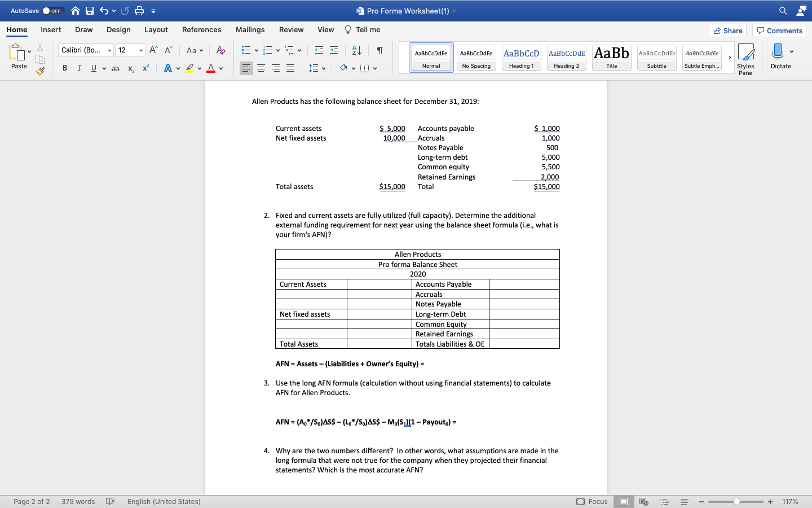Image resolution: width=812 pixels, height=508 pixels.
Task: Open the Styles Pane
Action: tap(746, 56)
